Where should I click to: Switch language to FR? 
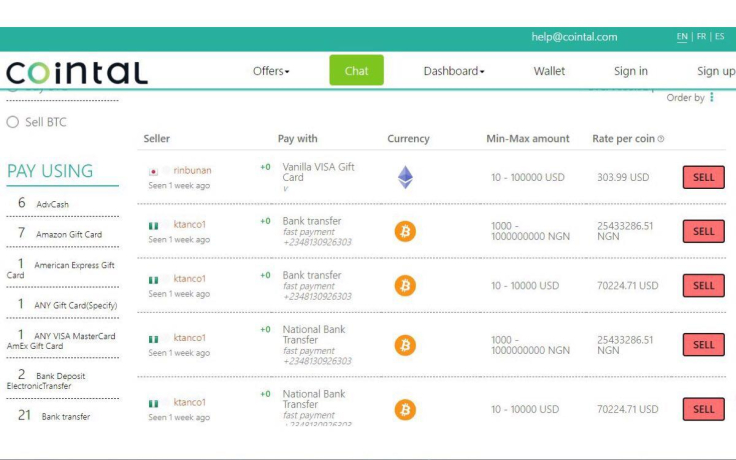[701, 37]
